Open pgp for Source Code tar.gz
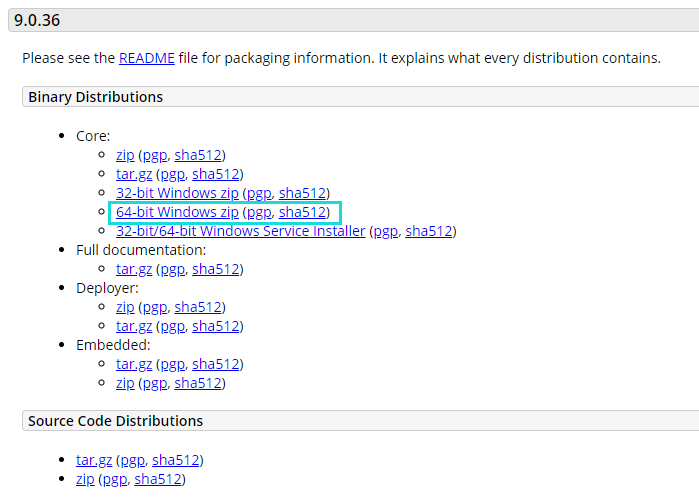The height and width of the screenshot is (499, 699). click(132, 460)
